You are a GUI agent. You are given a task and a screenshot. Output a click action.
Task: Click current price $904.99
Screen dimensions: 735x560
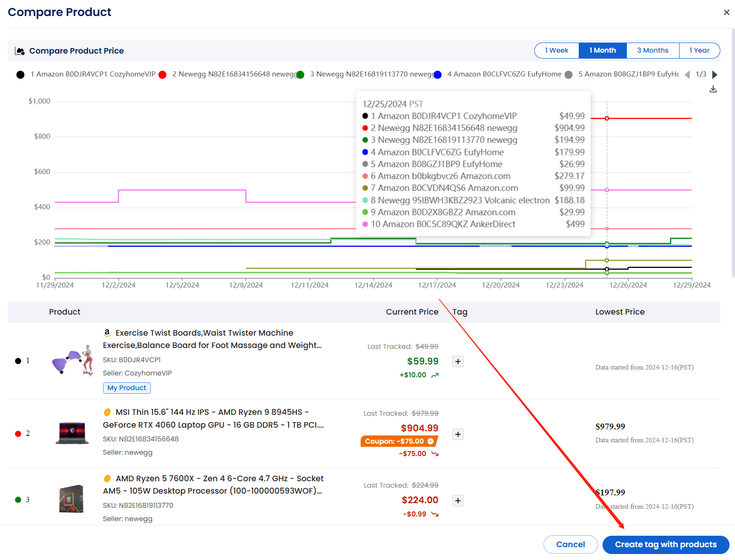[419, 428]
